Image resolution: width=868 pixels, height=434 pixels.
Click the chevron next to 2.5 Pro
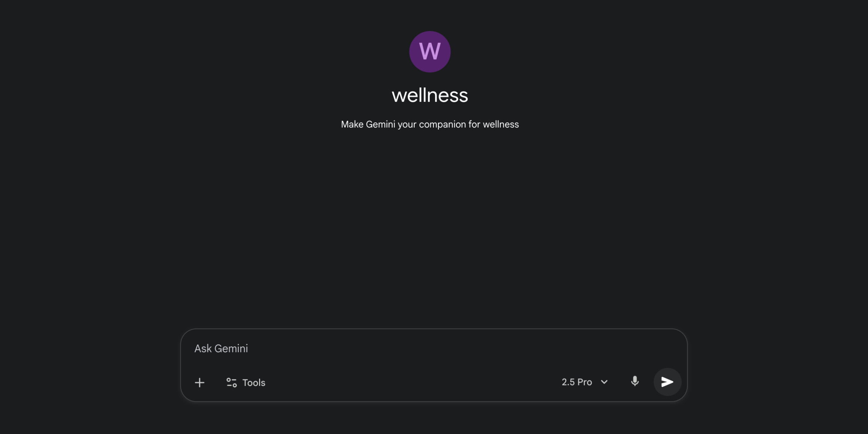pos(604,382)
